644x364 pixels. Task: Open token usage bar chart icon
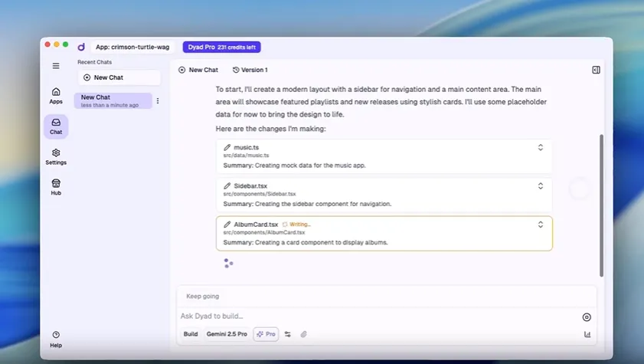point(587,334)
